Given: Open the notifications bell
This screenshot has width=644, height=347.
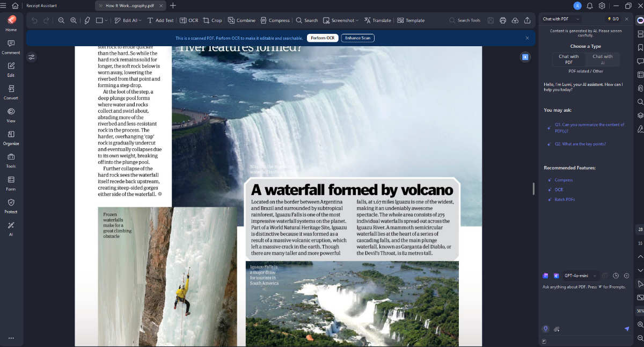Looking at the screenshot, I should point(590,5).
